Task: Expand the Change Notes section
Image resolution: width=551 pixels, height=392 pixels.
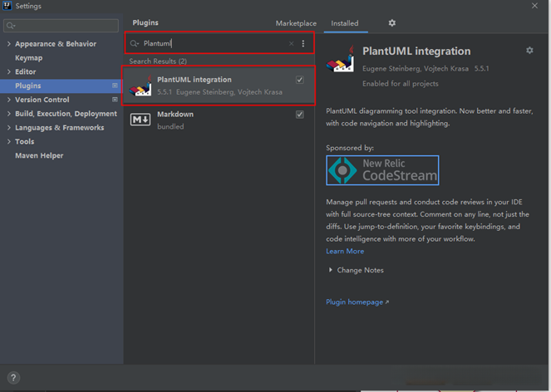Action: click(x=331, y=270)
